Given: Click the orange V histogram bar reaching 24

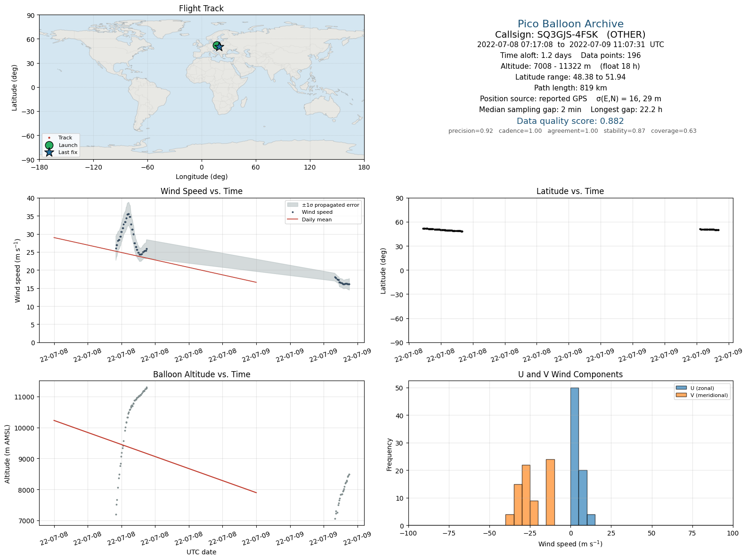Looking at the screenshot, I should coord(550,493).
